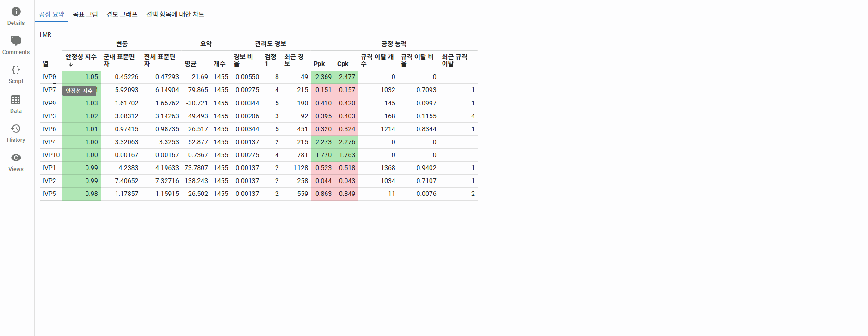Image resolution: width=868 pixels, height=336 pixels.
Task: Click the out-of-spec count 1368
Action: (x=388, y=168)
